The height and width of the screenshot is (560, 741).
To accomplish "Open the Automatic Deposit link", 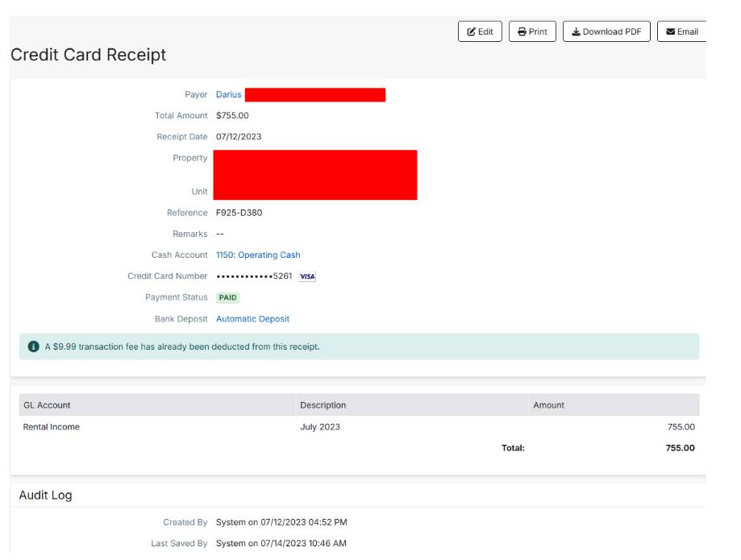I will (252, 319).
